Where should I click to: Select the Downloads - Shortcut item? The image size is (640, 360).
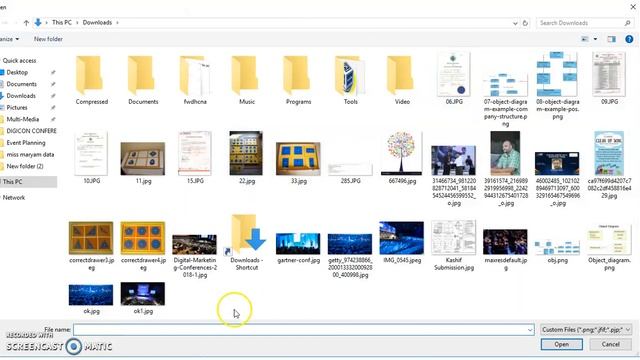pyautogui.click(x=247, y=242)
